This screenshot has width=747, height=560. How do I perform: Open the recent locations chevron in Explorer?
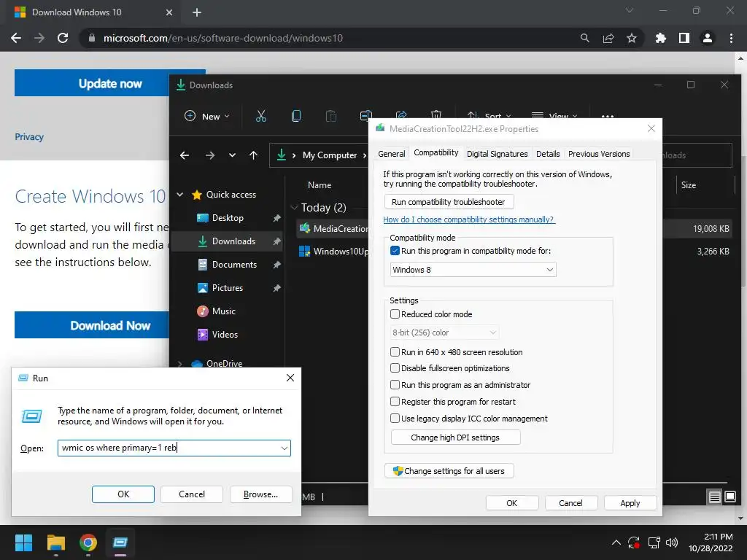coord(232,155)
